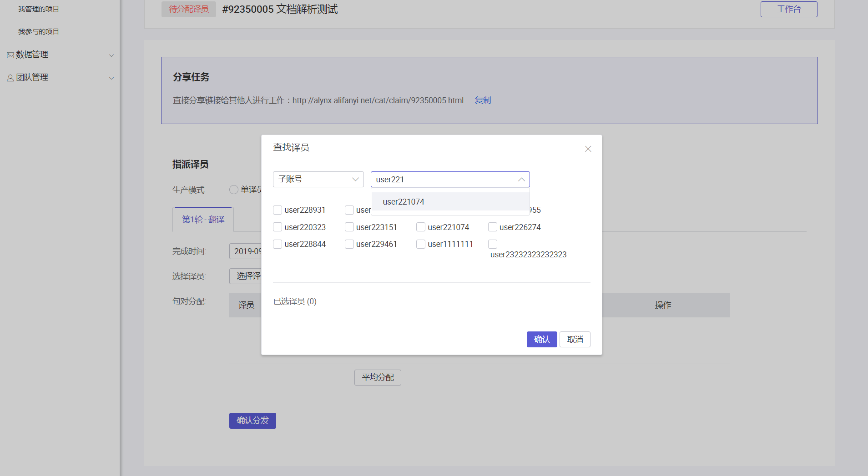Viewport: 868px width, 476px height.
Task: Check the user229461 checkbox
Action: pos(349,244)
